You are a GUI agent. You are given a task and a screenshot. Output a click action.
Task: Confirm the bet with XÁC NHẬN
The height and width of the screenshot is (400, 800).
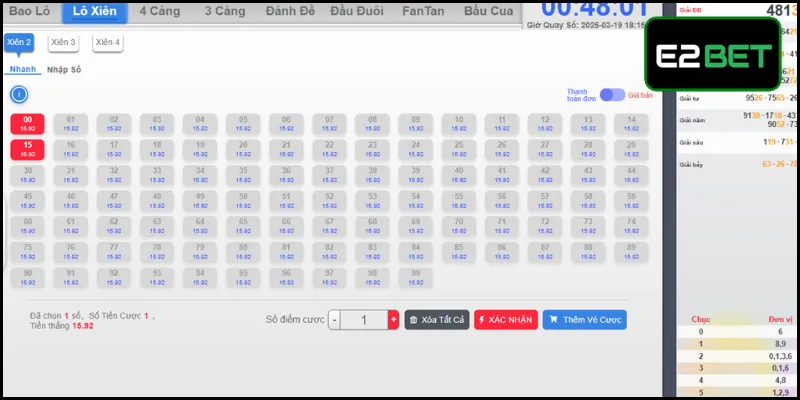[506, 320]
